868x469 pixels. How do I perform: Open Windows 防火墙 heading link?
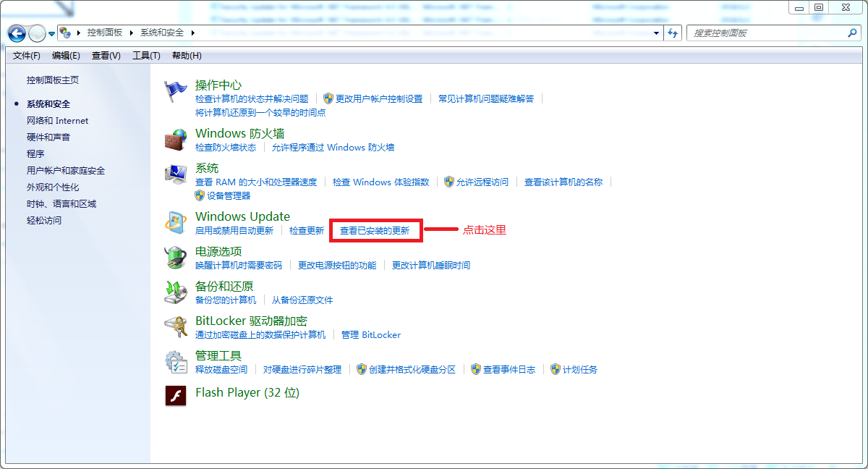(240, 133)
